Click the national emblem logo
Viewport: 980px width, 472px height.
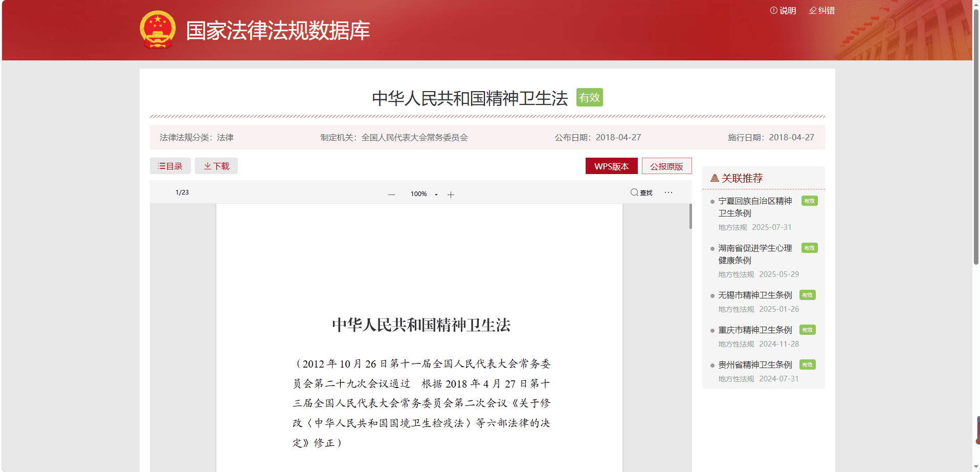click(158, 30)
